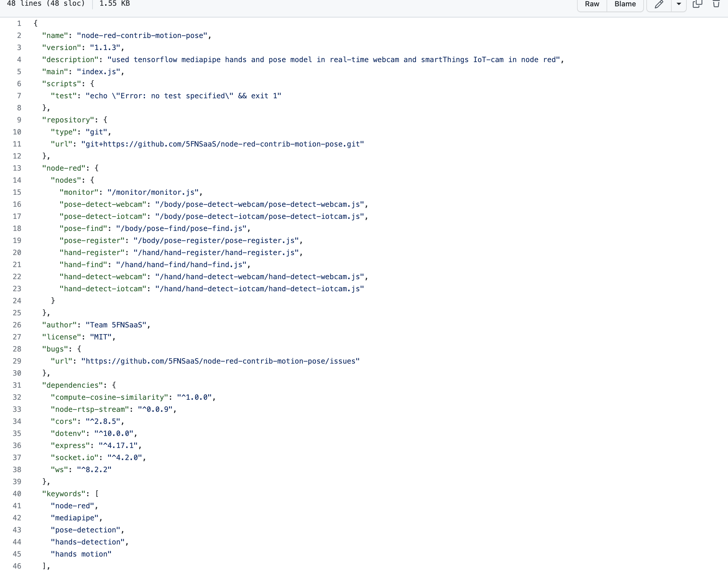Open the Blame view

(x=625, y=4)
